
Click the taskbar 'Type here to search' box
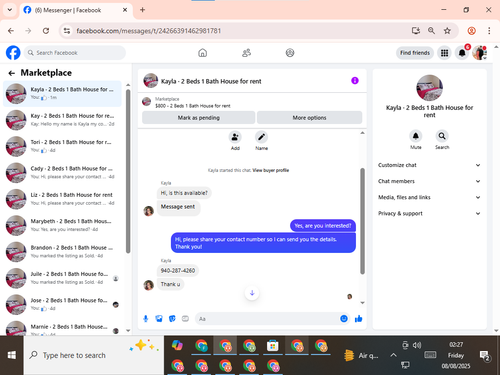point(94,355)
